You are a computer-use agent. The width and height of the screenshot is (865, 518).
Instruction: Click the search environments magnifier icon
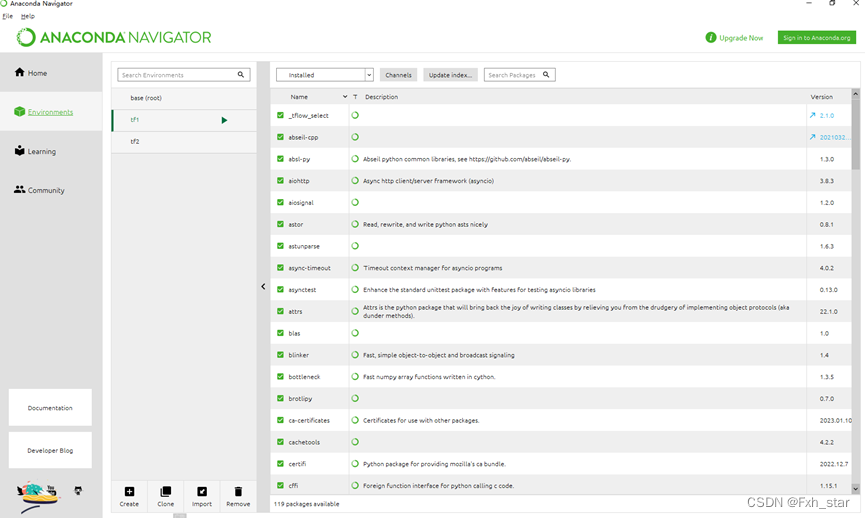coord(241,74)
